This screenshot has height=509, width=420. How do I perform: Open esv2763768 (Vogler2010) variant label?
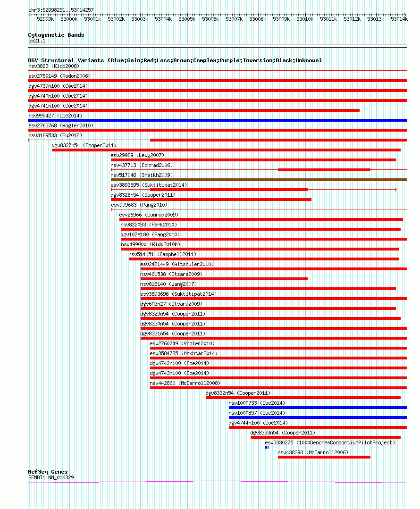pos(61,125)
